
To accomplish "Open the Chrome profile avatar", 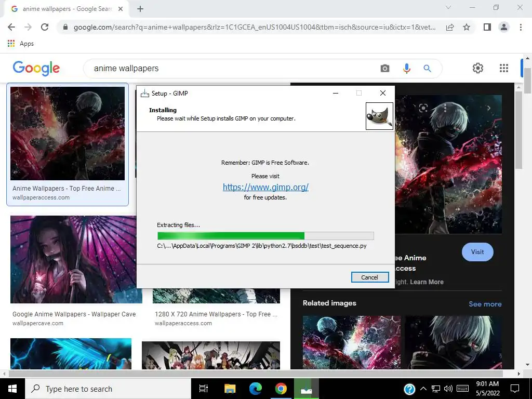I will [504, 27].
